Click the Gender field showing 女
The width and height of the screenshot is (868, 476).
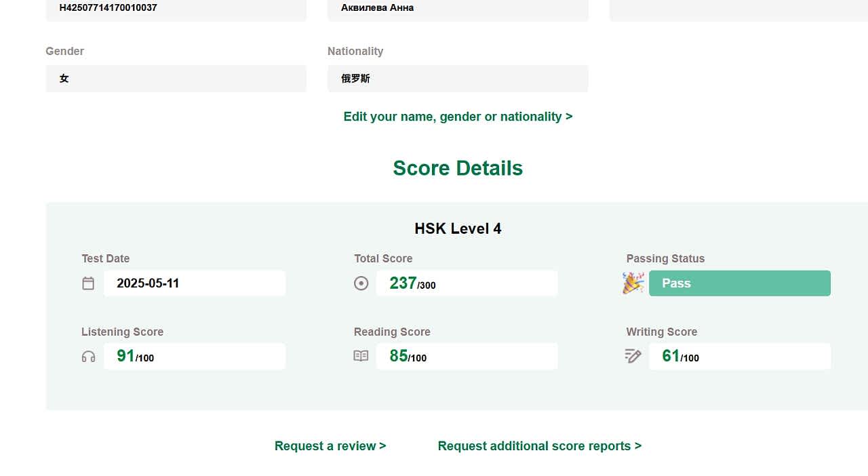[x=176, y=79]
